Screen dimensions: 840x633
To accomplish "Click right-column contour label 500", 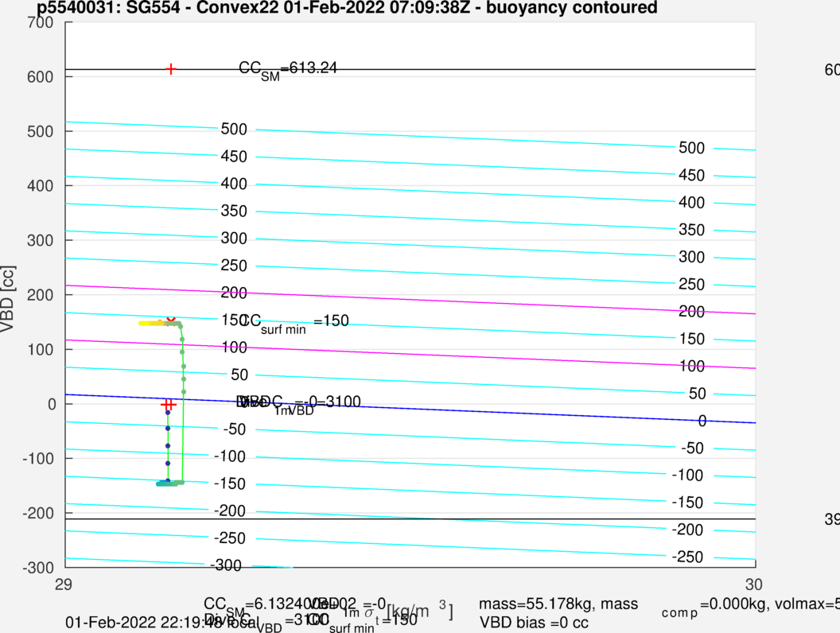I will 691,148.
